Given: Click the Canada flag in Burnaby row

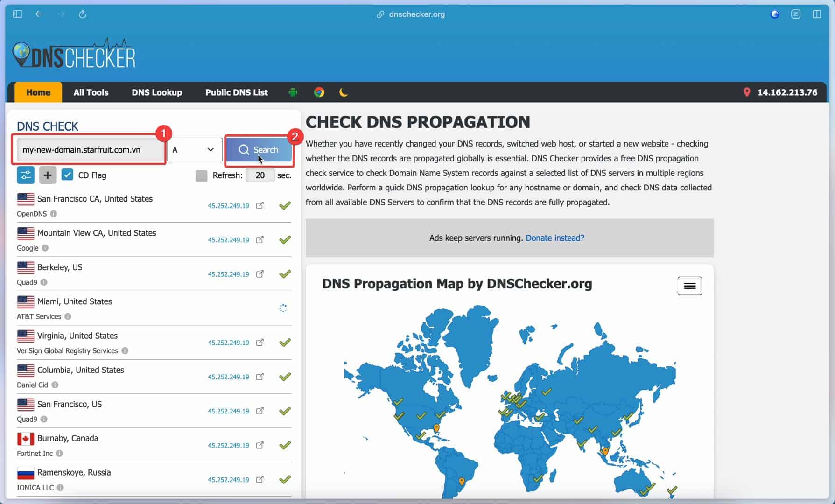Looking at the screenshot, I should 26,439.
